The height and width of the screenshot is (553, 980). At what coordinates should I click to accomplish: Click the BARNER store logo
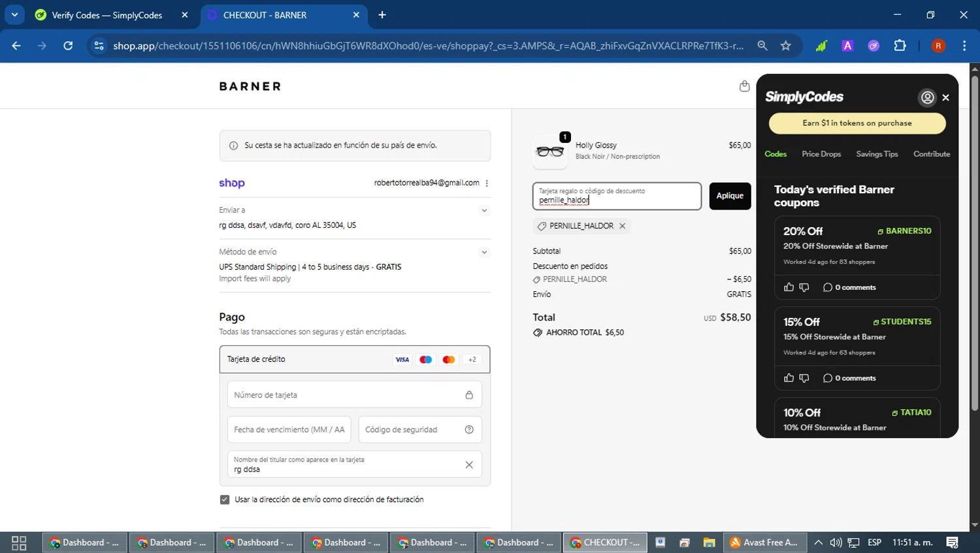[250, 86]
